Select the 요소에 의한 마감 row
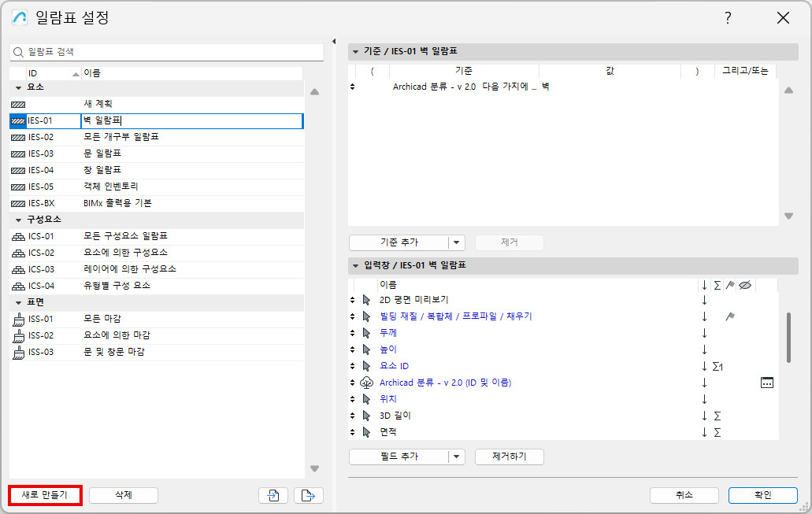The height and width of the screenshot is (514, 812). point(157,335)
